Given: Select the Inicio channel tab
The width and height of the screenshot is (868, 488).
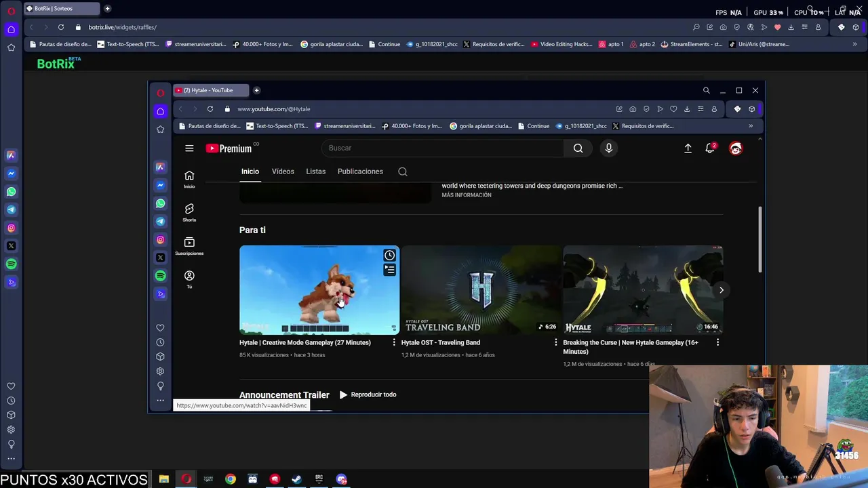Looking at the screenshot, I should pos(250,171).
